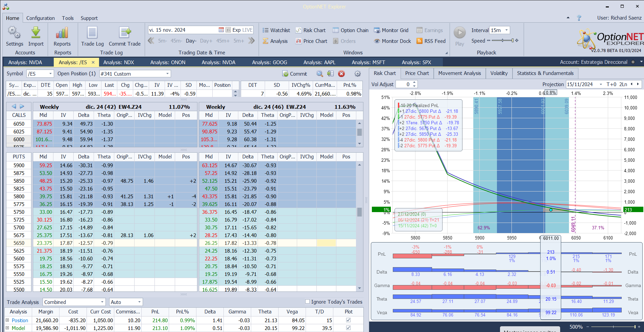Screen dimensions: 644x332
Task: Expand the Position row in Trade Analysis
Action: click(7, 320)
